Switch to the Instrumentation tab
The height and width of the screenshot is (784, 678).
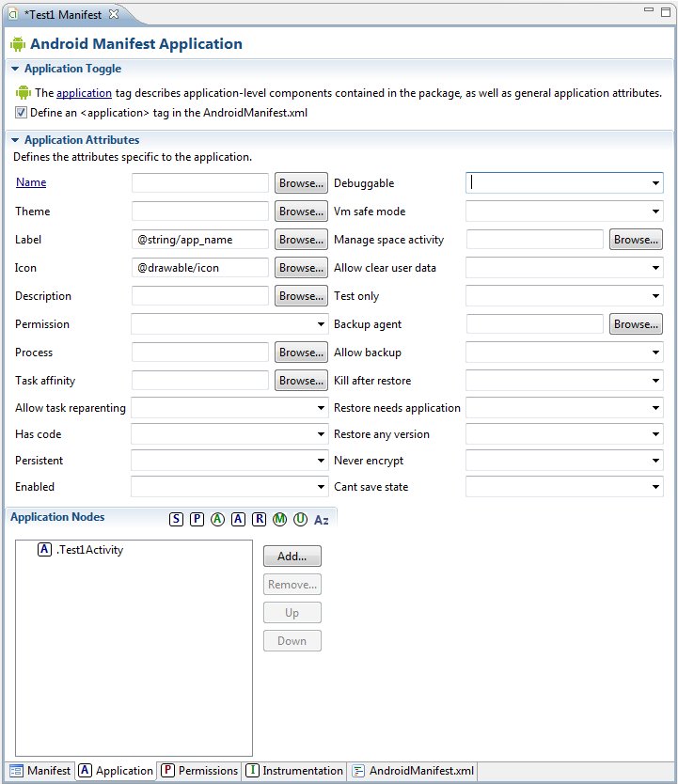coord(294,771)
